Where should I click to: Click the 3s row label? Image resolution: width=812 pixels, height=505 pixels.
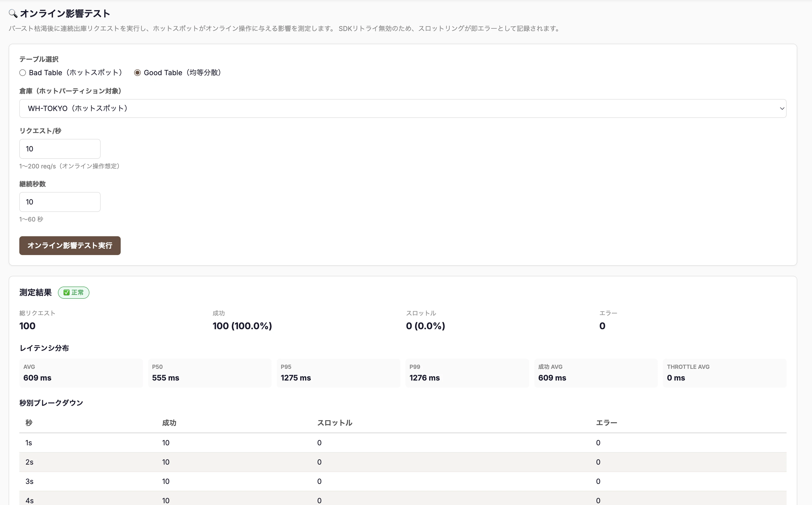pyautogui.click(x=29, y=482)
